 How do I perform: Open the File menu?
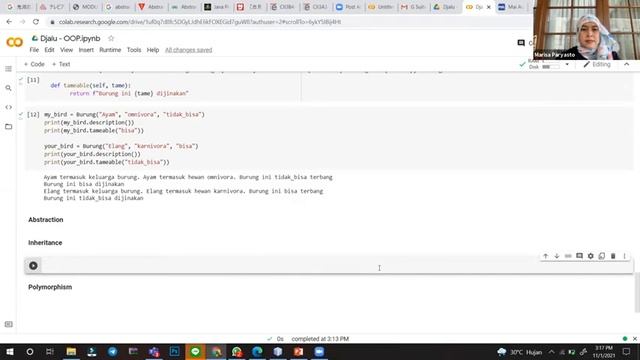click(x=34, y=50)
